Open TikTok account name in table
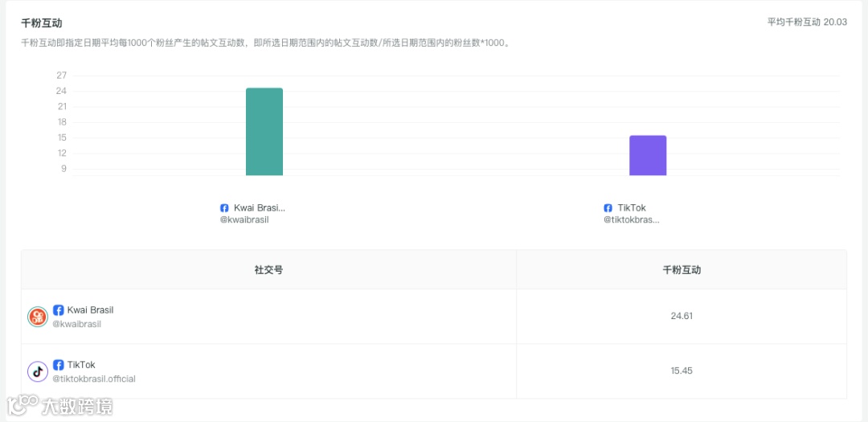The width and height of the screenshot is (868, 422). tap(81, 365)
